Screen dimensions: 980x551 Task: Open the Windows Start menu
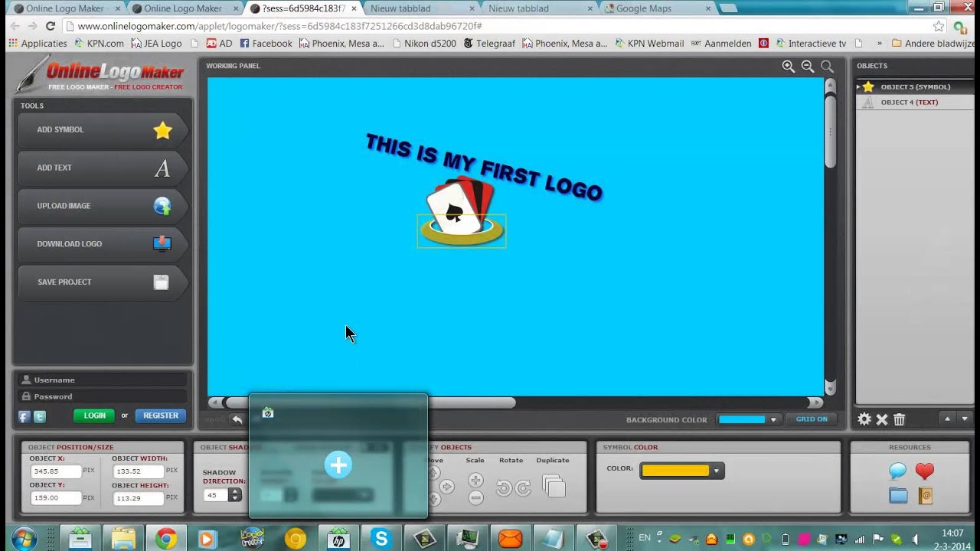[x=24, y=539]
